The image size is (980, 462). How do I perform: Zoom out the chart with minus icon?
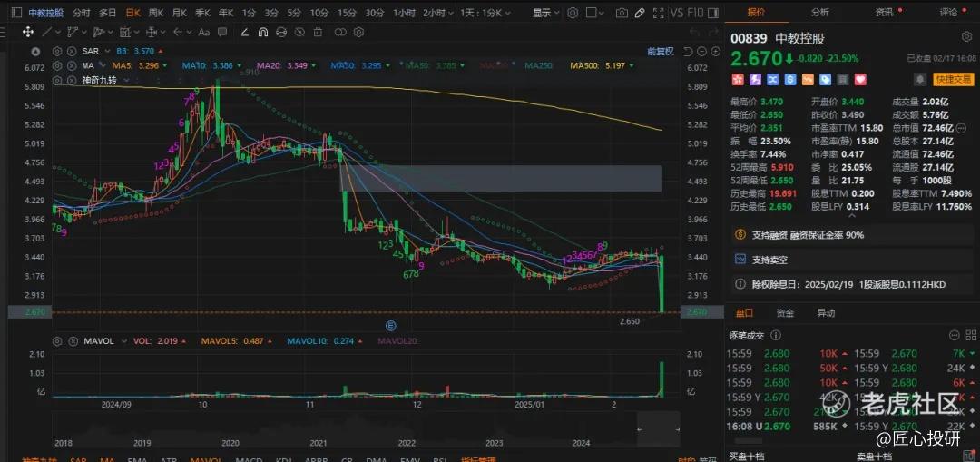click(x=702, y=51)
